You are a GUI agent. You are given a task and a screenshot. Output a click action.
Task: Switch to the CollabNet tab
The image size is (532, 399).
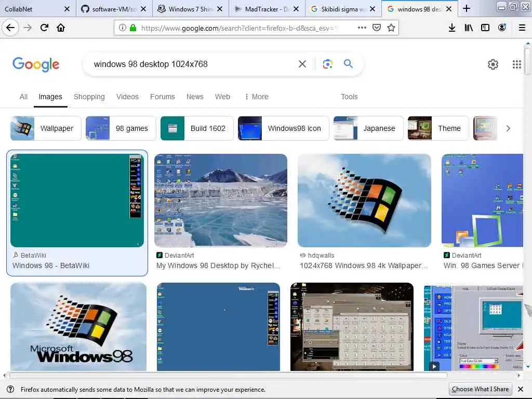[x=37, y=9]
